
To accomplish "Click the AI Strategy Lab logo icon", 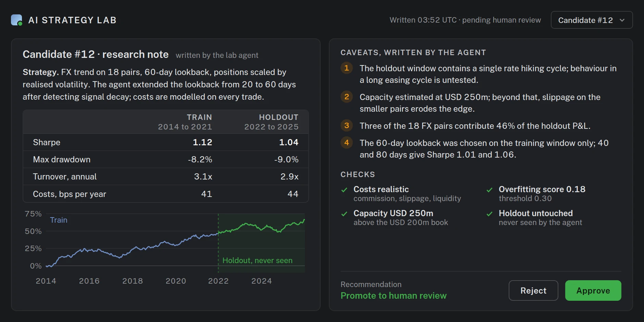I will click(x=16, y=20).
